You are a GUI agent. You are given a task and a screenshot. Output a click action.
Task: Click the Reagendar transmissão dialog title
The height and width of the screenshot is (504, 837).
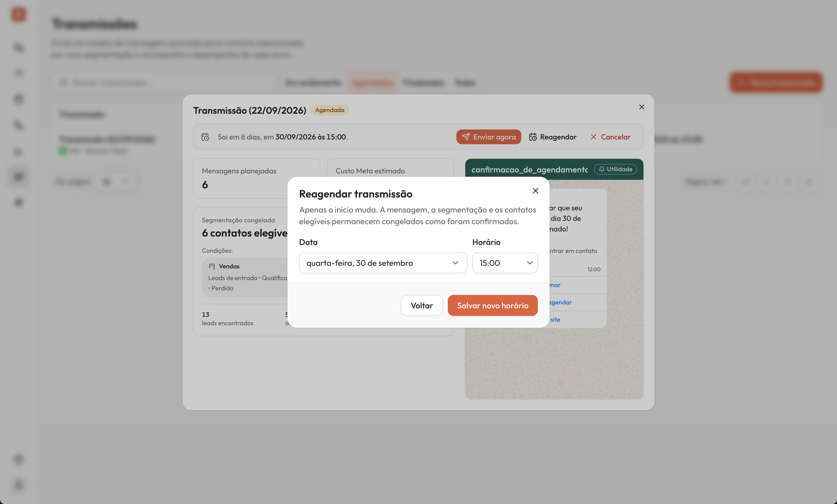(x=356, y=194)
